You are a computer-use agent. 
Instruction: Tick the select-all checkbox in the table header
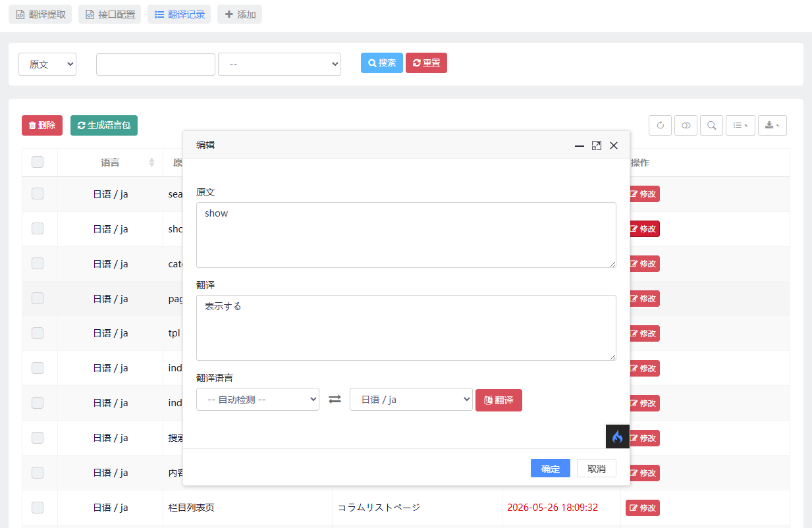click(x=38, y=162)
